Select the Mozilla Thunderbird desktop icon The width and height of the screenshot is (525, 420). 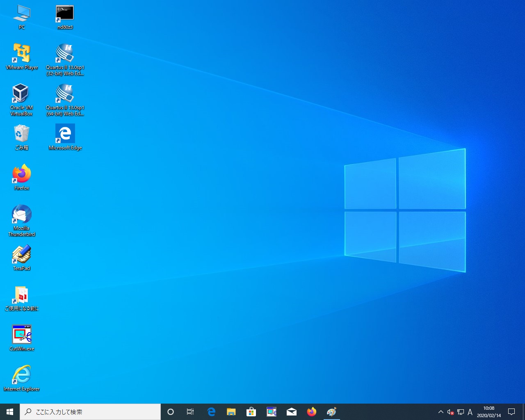(x=22, y=221)
